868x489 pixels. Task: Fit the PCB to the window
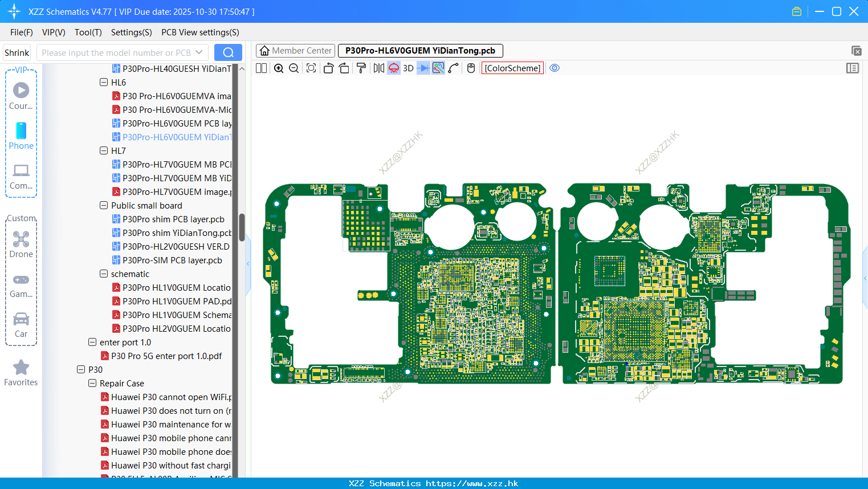click(311, 68)
